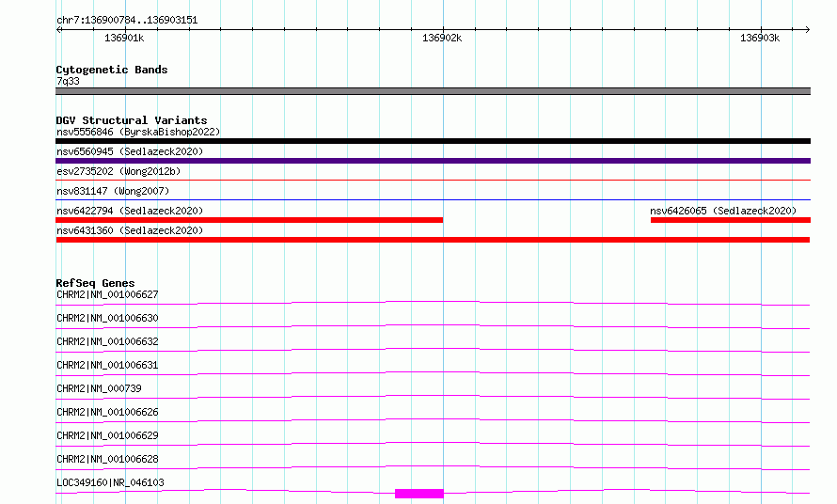Screen dimensions: 837x504
Task: Select the DGV Structural Variants track title
Action: 132,120
